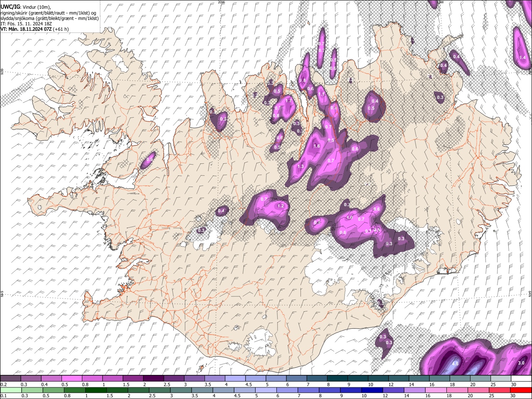Click the 'UWC/IG: Vindur (10m)' title line
532x399 pixels.
pyautogui.click(x=25, y=7)
